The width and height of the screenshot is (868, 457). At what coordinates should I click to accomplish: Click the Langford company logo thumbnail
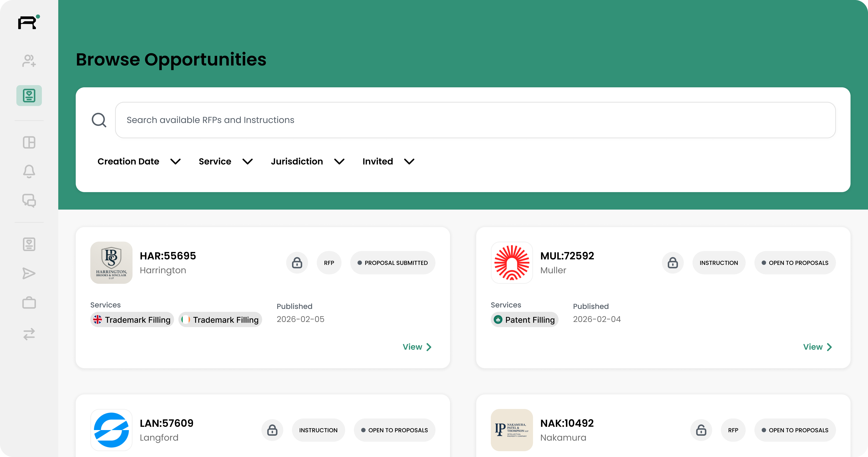point(111,430)
